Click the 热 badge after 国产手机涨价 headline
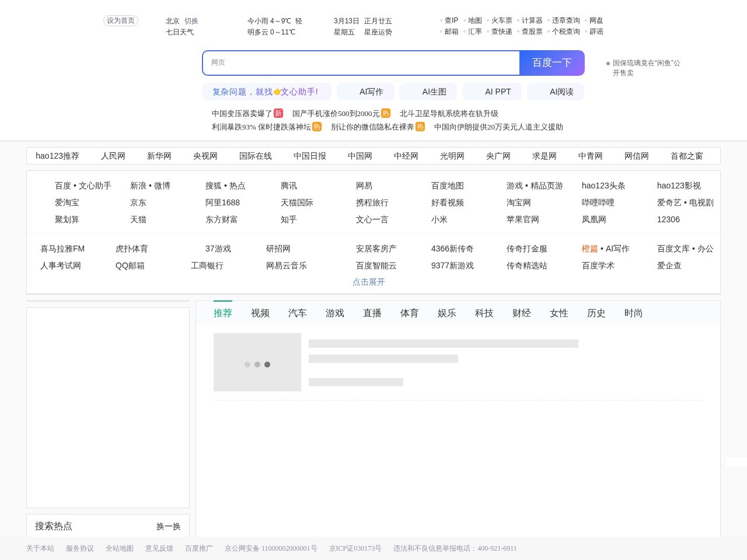The image size is (747, 560). [386, 113]
